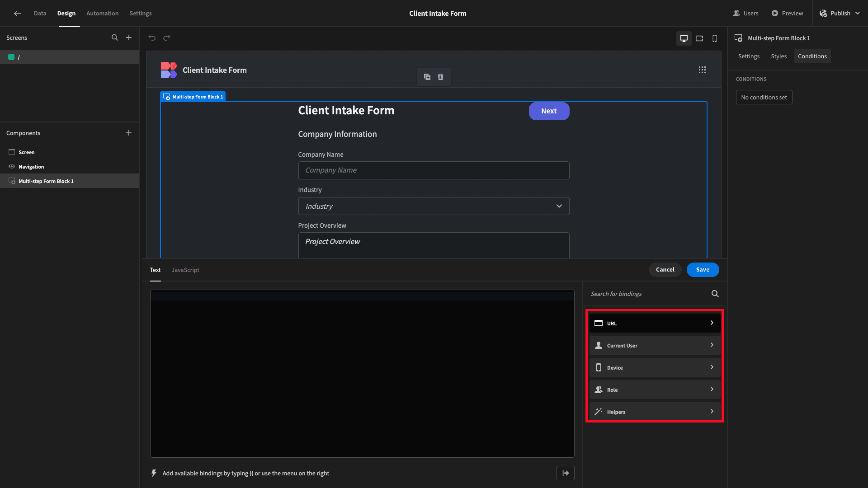
Task: Save the binding
Action: (703, 270)
